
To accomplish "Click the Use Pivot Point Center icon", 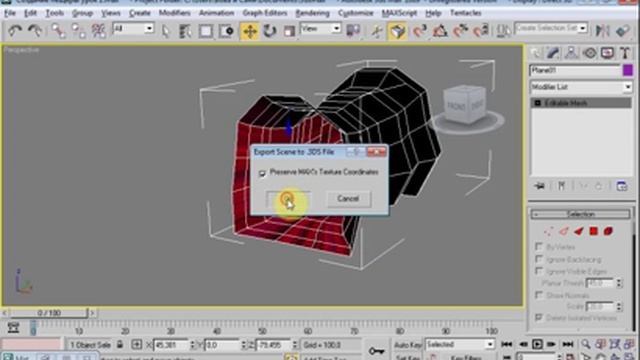I will [x=353, y=31].
